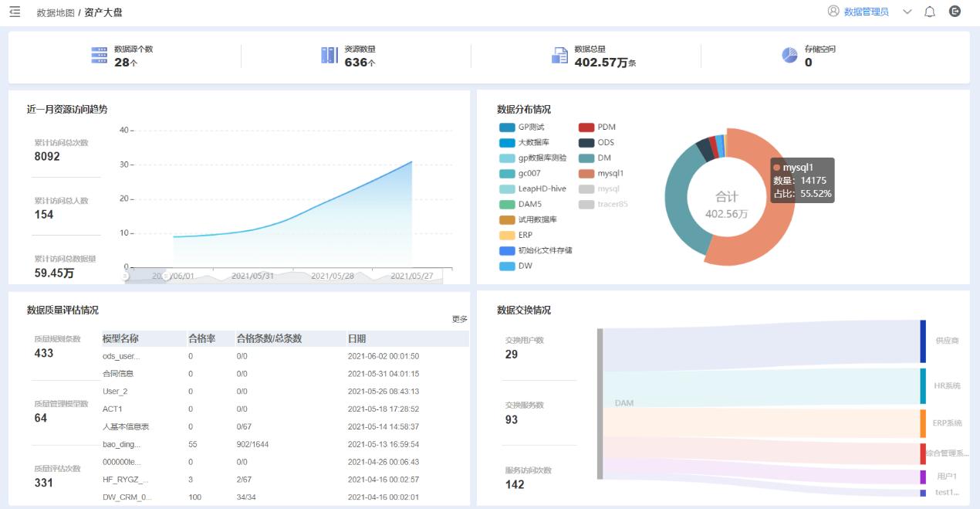Image resolution: width=980 pixels, height=509 pixels.
Task: Toggle DAM5 legend entry
Action: point(520,205)
